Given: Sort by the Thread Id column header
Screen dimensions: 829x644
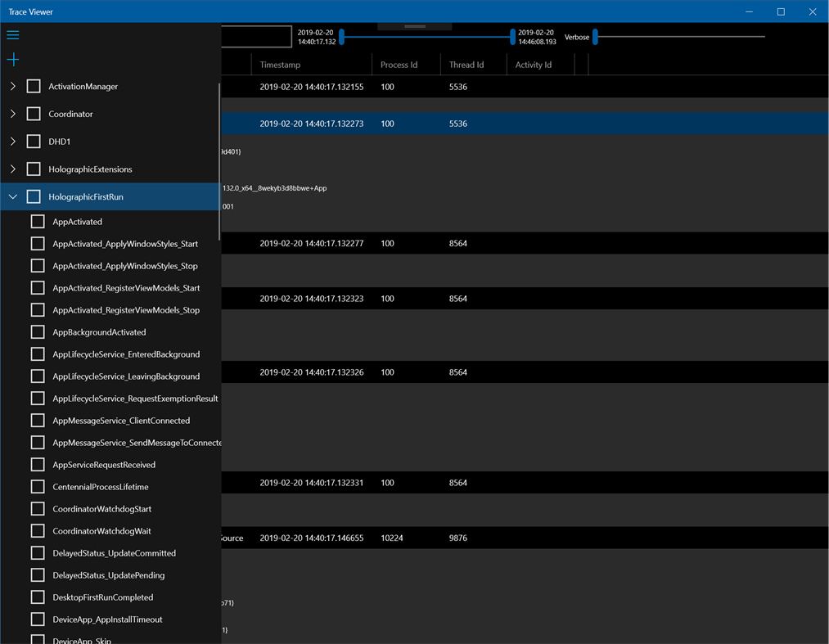Looking at the screenshot, I should tap(474, 65).
